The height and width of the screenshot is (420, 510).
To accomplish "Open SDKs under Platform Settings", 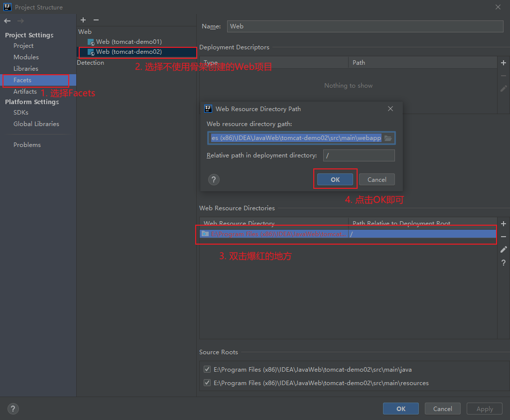I will (x=21, y=113).
